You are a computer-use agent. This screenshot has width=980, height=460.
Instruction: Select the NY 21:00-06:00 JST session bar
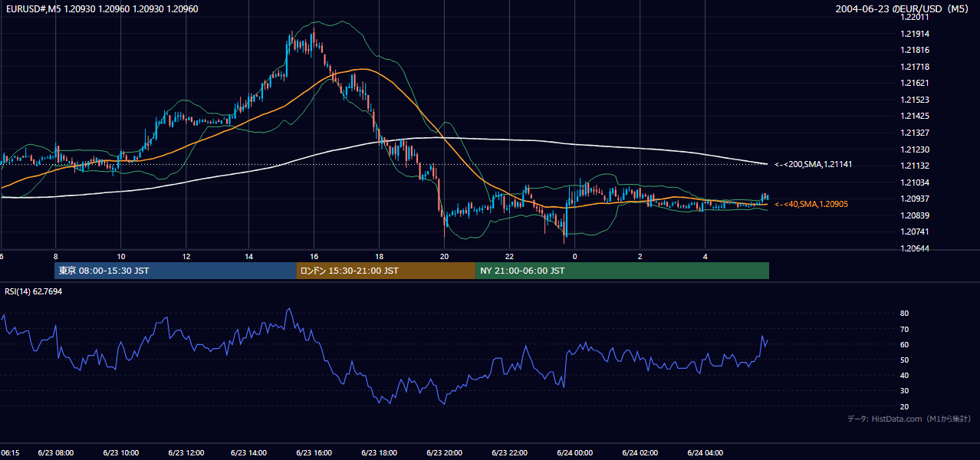(622, 271)
